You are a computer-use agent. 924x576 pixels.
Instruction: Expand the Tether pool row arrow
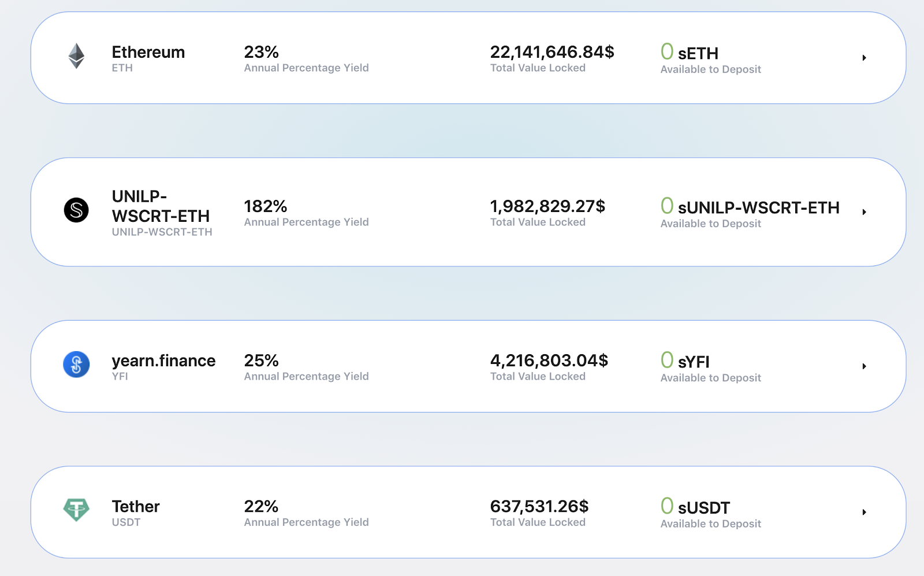[x=864, y=512]
